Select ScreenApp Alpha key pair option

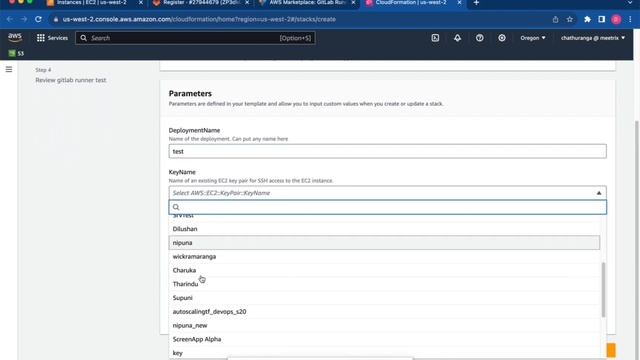(x=384, y=340)
